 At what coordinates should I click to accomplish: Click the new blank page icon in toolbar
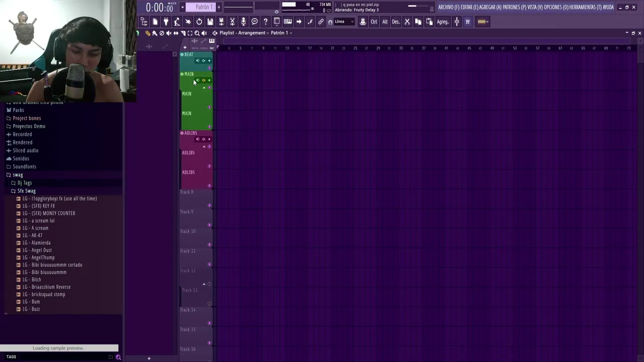[155, 22]
